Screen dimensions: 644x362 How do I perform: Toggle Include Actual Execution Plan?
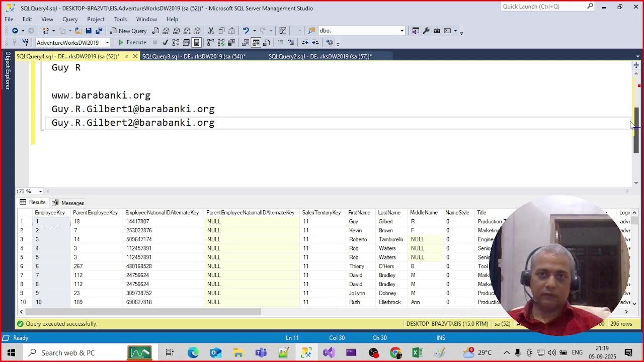(210, 43)
